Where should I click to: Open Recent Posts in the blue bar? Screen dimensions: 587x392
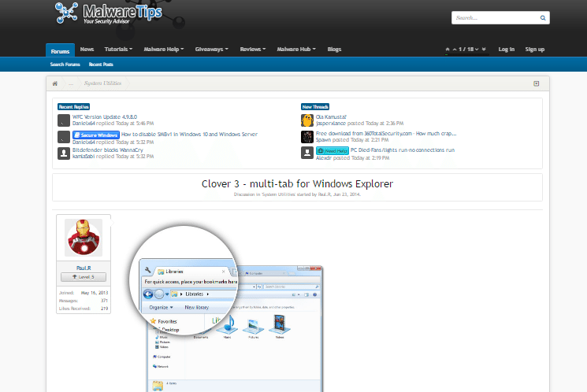(101, 65)
